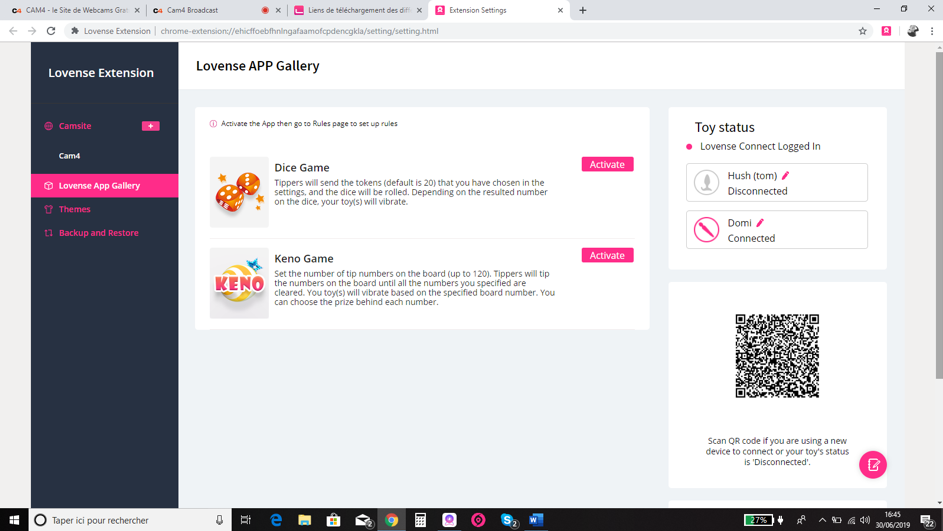Viewport: 943px width, 531px height.
Task: Open a new browser tab
Action: tap(583, 10)
